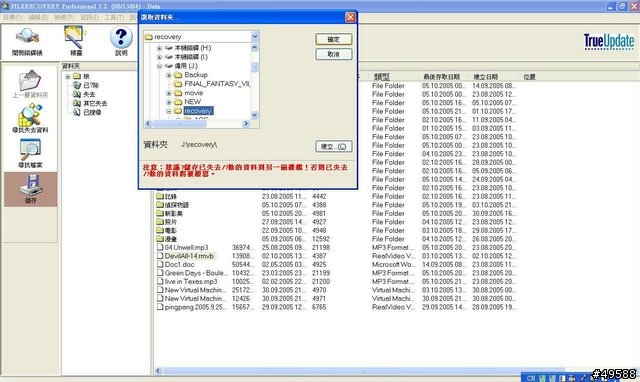Open Help with the question mark icon
640x382 pixels.
point(121,38)
